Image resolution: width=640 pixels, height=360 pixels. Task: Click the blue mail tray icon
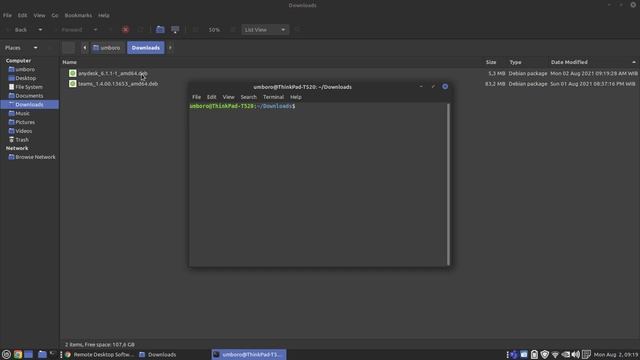click(524, 355)
